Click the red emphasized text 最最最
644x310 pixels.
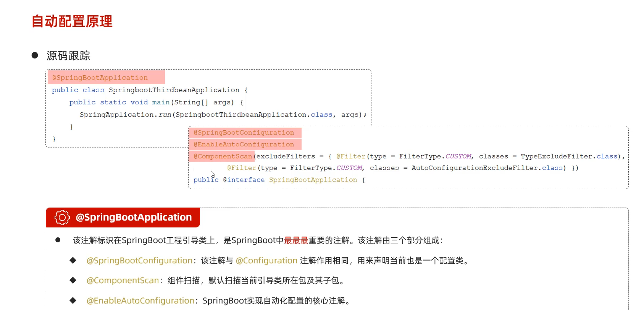(x=296, y=240)
